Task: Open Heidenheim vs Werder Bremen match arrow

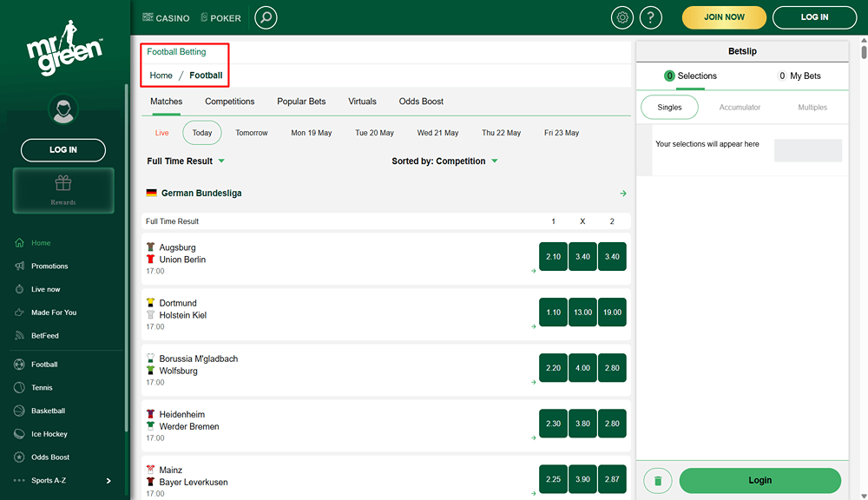Action: click(534, 438)
